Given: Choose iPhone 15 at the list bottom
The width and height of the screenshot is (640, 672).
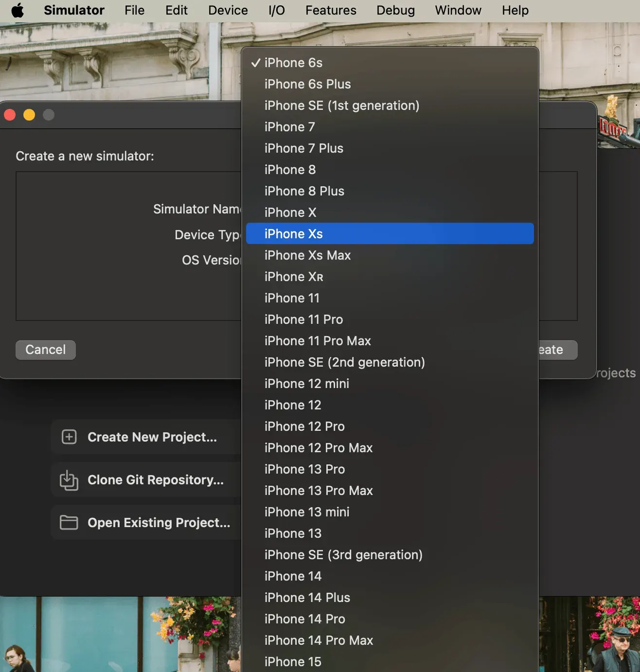Looking at the screenshot, I should click(x=390, y=661).
